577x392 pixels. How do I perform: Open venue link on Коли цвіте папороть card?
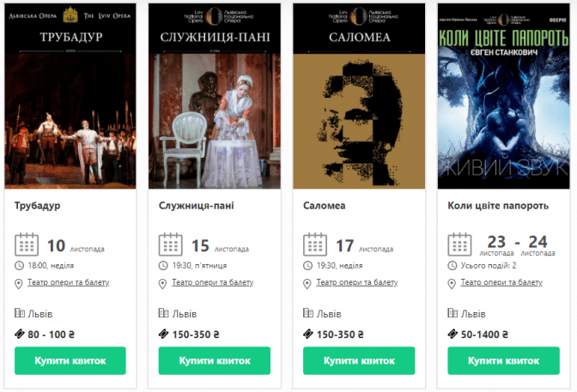click(x=501, y=282)
